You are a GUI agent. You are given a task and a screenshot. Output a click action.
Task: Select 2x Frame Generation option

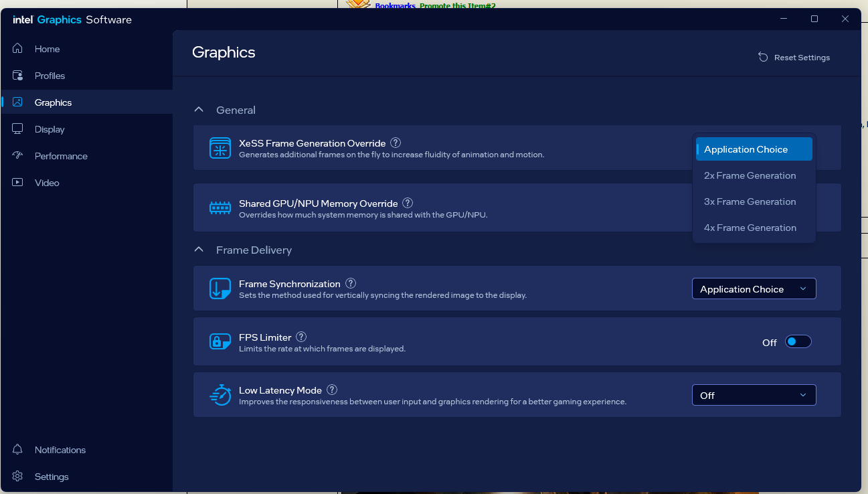[x=750, y=175]
